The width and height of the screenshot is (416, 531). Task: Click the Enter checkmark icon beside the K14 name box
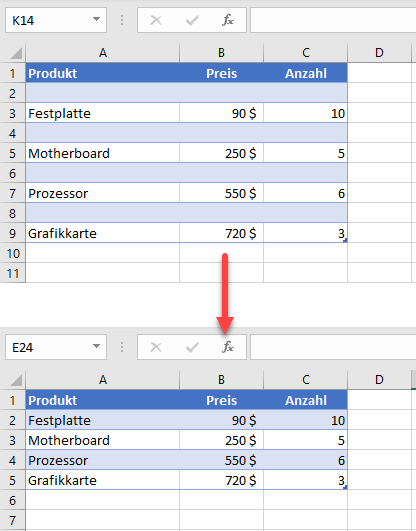click(x=192, y=21)
